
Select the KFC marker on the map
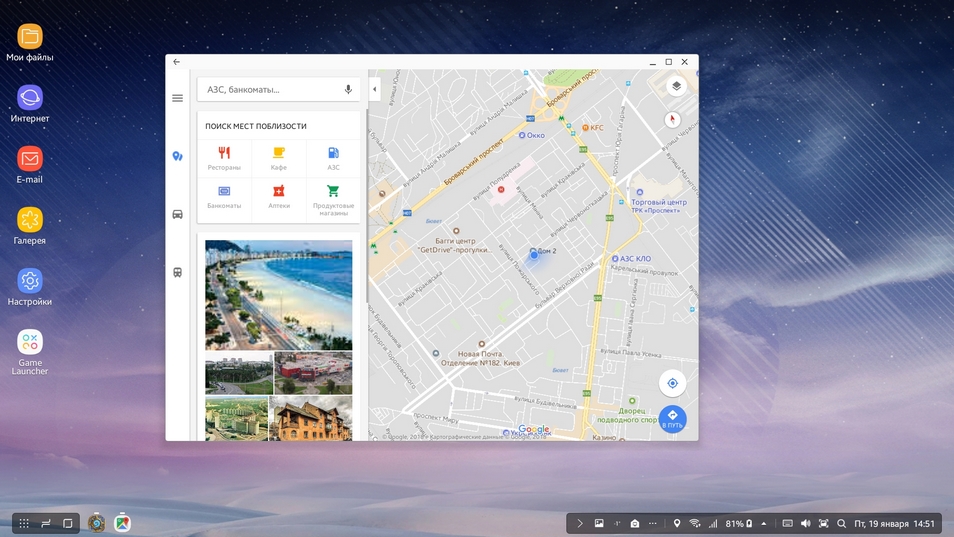(x=593, y=127)
